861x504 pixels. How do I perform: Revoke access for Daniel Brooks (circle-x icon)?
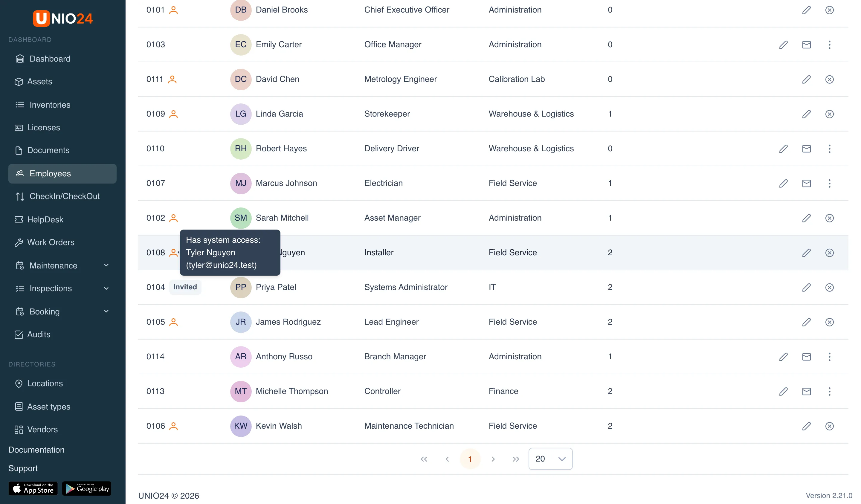pos(829,10)
